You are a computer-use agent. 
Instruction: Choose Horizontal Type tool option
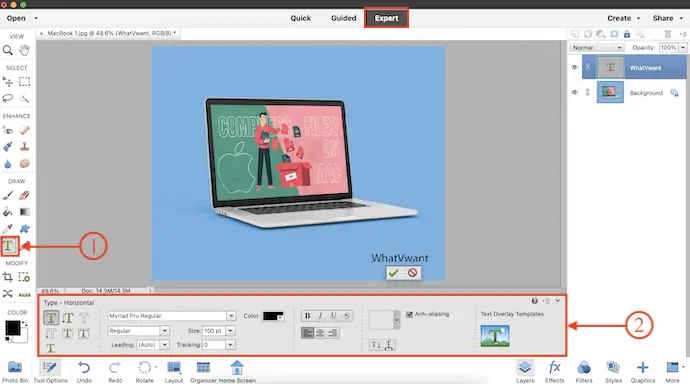click(x=51, y=318)
